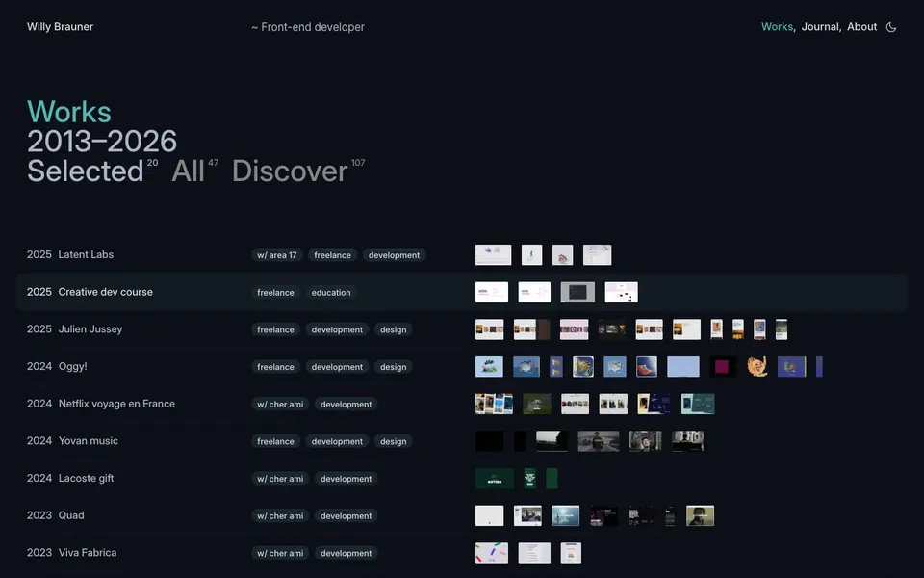Open first Lacoste gift thumbnail
924x578 pixels.
point(495,478)
